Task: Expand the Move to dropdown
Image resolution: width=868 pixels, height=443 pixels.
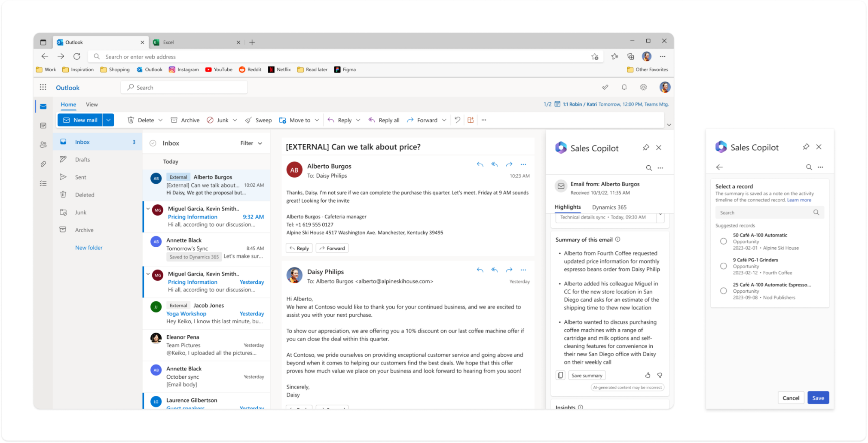Action: pyautogui.click(x=317, y=120)
